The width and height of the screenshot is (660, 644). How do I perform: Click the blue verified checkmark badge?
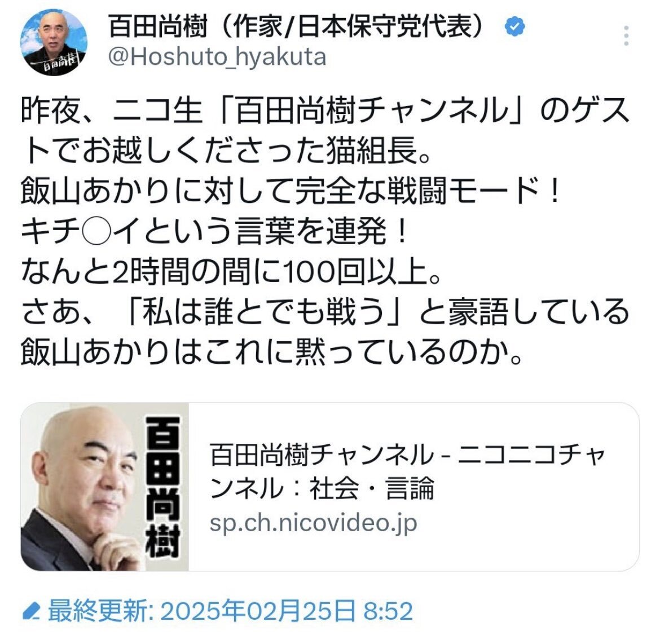pos(514,27)
